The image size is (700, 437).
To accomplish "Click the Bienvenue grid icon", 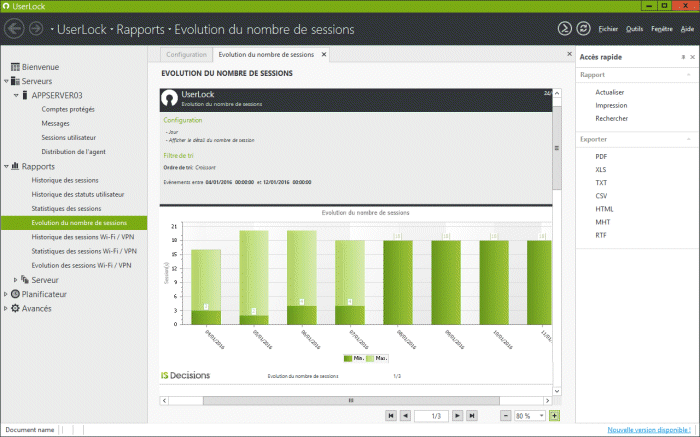I will (x=15, y=67).
